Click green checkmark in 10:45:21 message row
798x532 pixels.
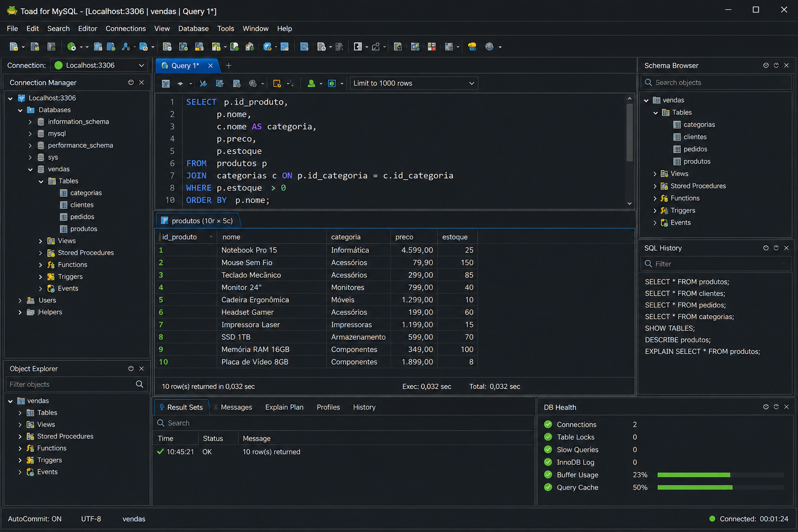coord(160,451)
